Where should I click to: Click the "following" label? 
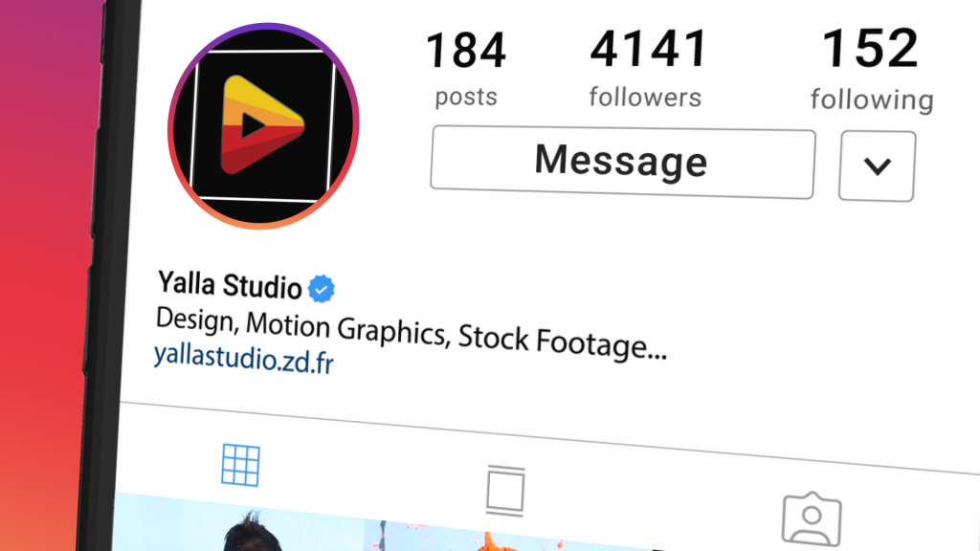tap(872, 99)
